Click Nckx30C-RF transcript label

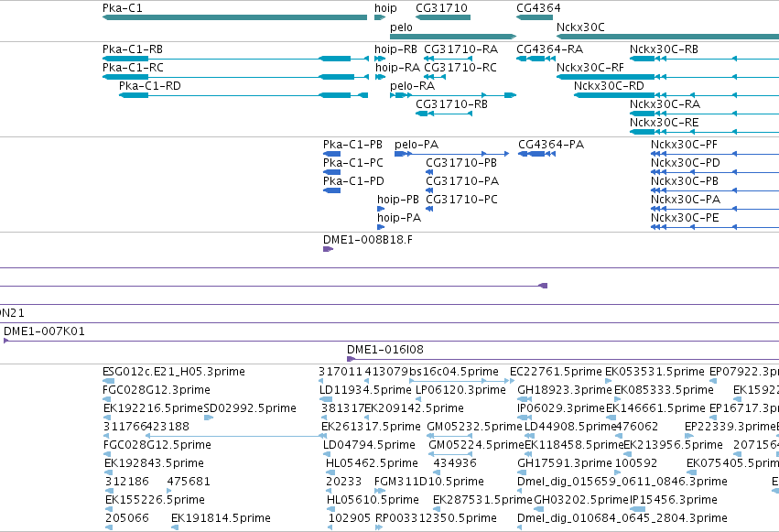pyautogui.click(x=590, y=68)
